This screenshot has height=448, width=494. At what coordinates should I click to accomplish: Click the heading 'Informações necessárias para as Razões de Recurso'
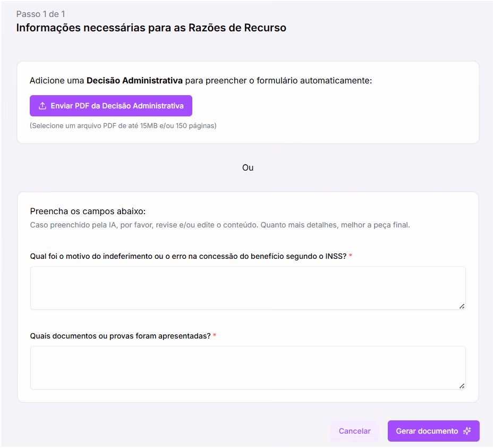[x=151, y=28]
